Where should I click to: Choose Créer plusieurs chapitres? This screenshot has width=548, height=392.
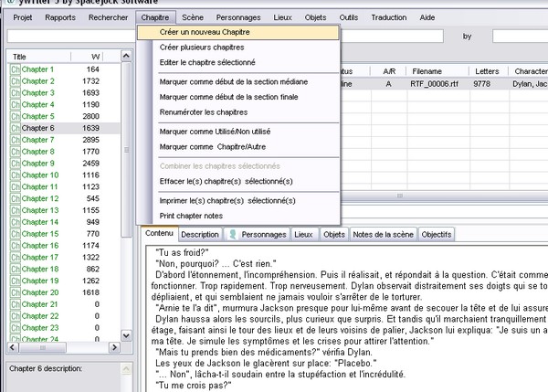[238, 48]
